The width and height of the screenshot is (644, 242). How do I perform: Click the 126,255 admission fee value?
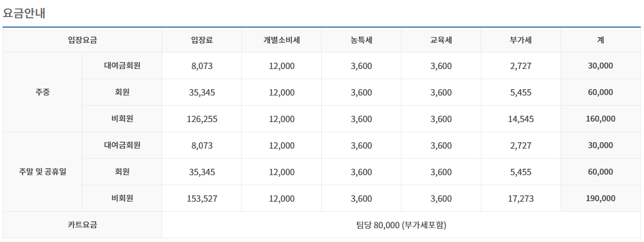(x=202, y=119)
